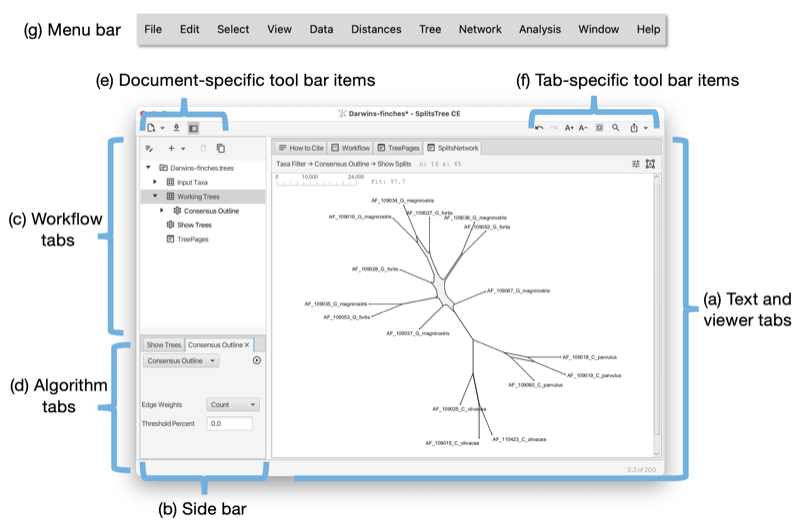Expand the Input Taxa tree node

tap(155, 182)
